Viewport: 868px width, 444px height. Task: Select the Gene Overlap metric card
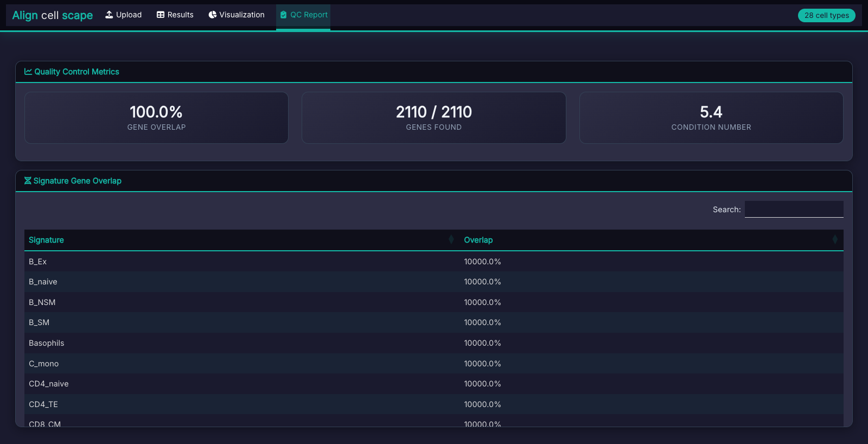coord(156,118)
